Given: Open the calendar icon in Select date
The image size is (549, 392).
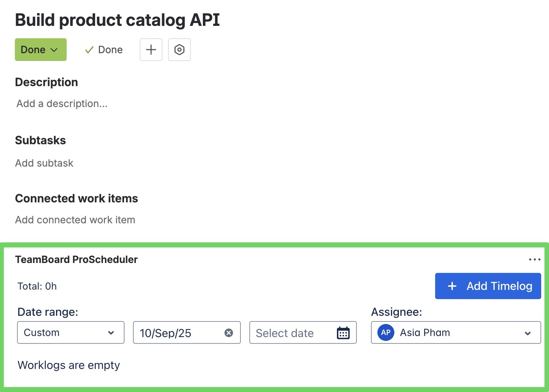Looking at the screenshot, I should 343,333.
